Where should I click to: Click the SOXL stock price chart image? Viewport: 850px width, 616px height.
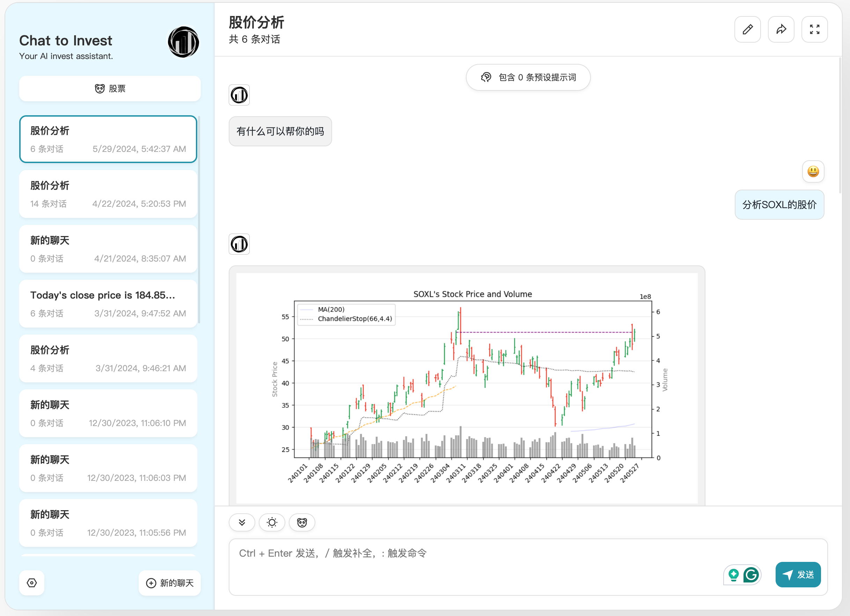[x=467, y=386]
